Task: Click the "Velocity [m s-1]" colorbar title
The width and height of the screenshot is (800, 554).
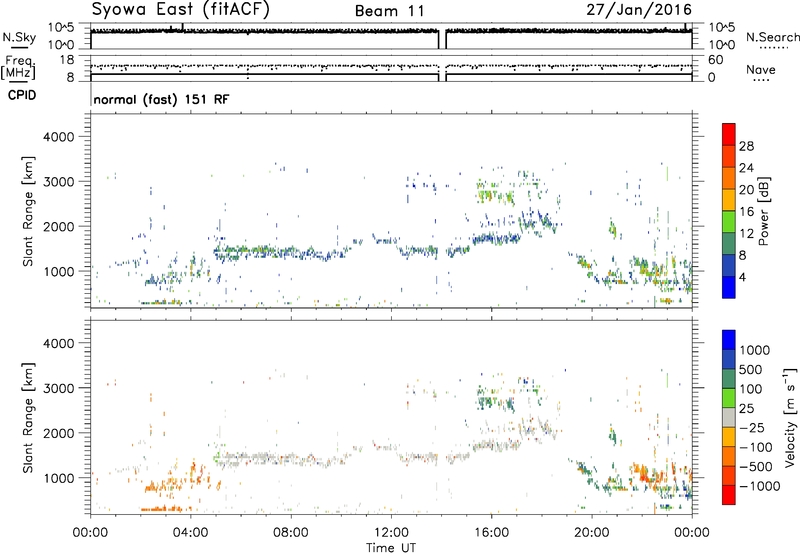Action: point(791,417)
